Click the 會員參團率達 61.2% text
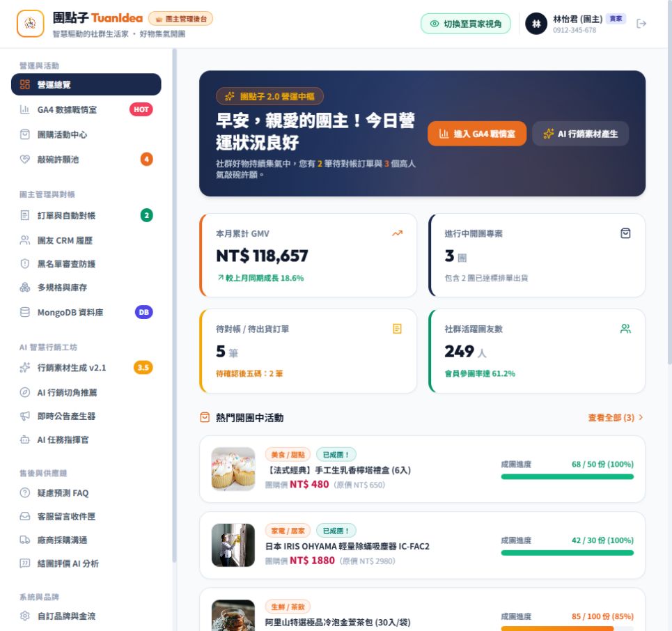The width and height of the screenshot is (672, 631). [480, 373]
